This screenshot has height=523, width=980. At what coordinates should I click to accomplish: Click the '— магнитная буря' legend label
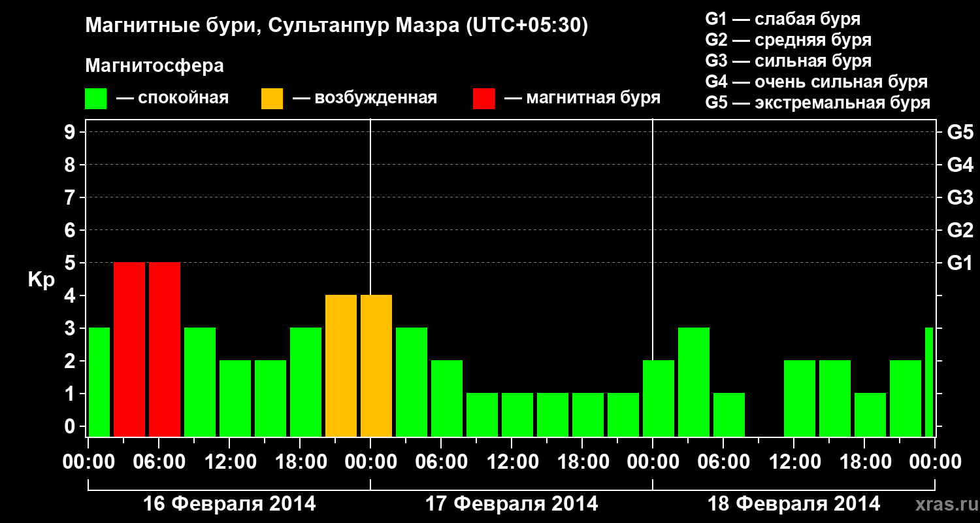pyautogui.click(x=583, y=98)
